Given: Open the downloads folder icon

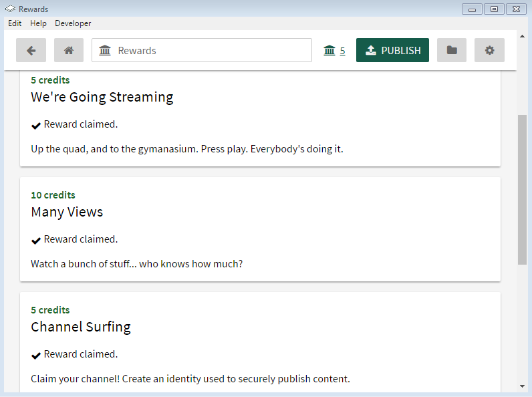Looking at the screenshot, I should pos(452,50).
